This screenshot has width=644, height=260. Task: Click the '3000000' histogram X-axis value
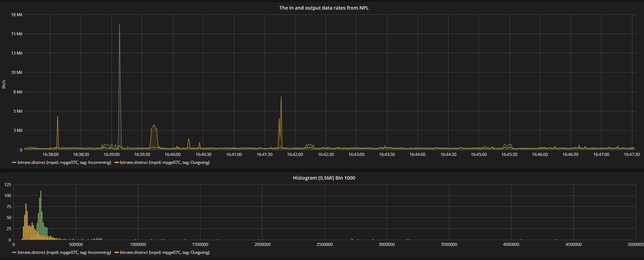pos(386,245)
